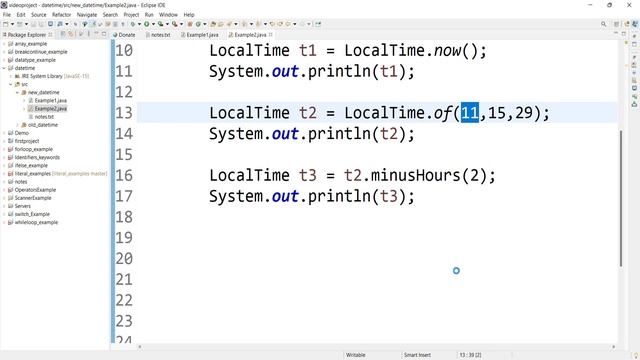Click the Open Perspective icon

click(x=616, y=24)
